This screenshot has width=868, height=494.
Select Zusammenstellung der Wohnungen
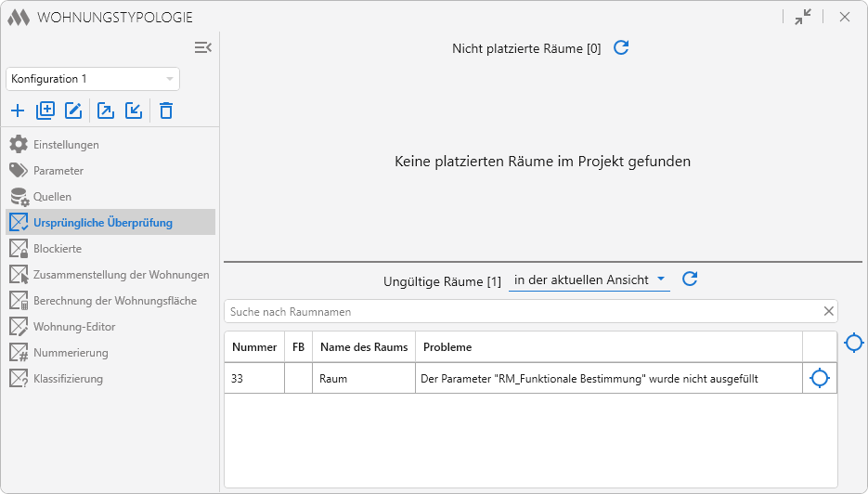[x=121, y=275]
